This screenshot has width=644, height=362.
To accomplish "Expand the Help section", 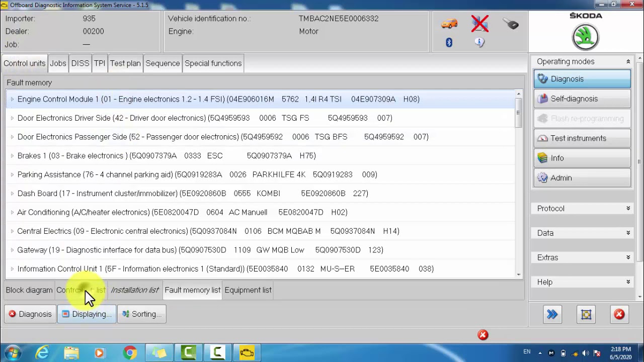I will click(628, 282).
